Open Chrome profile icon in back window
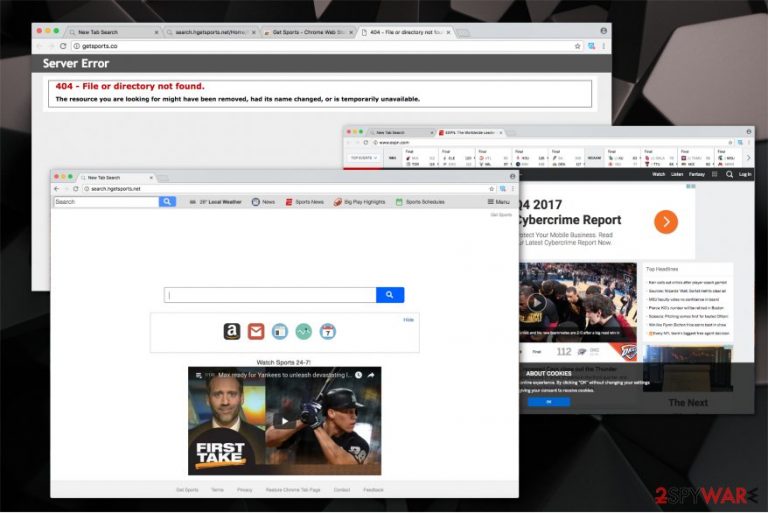The height and width of the screenshot is (513, 768). coord(603,31)
